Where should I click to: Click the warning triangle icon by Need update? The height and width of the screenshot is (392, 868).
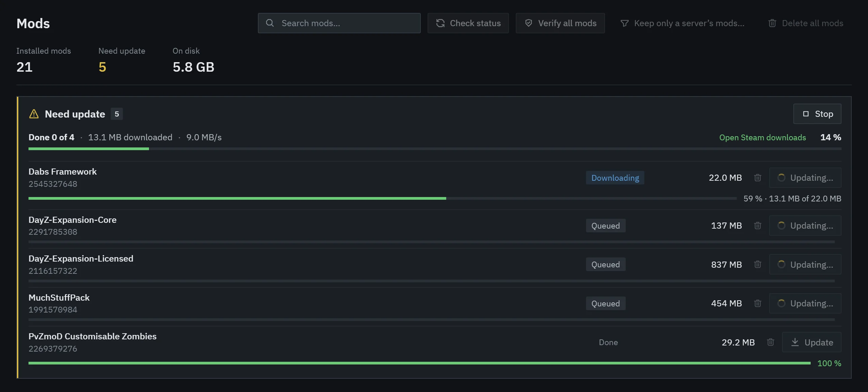click(x=34, y=114)
